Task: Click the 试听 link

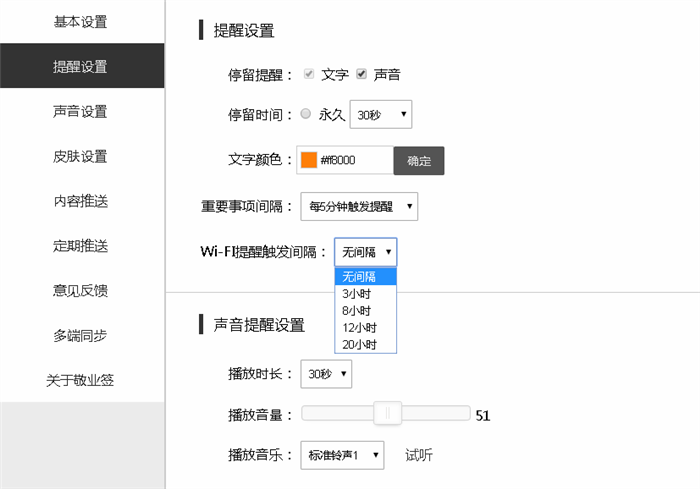Action: 419,455
